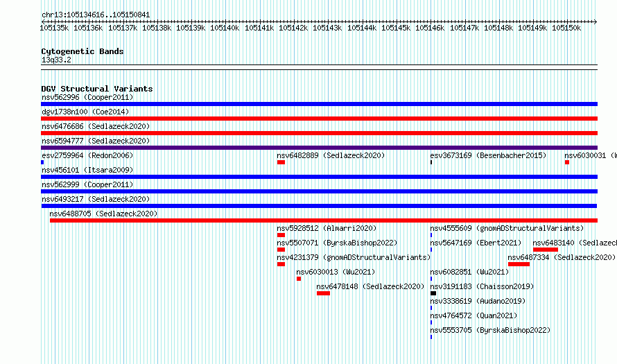Open nsv562999 (Cooper2011) label
Viewport: 617px width, 364px height.
[x=87, y=184]
